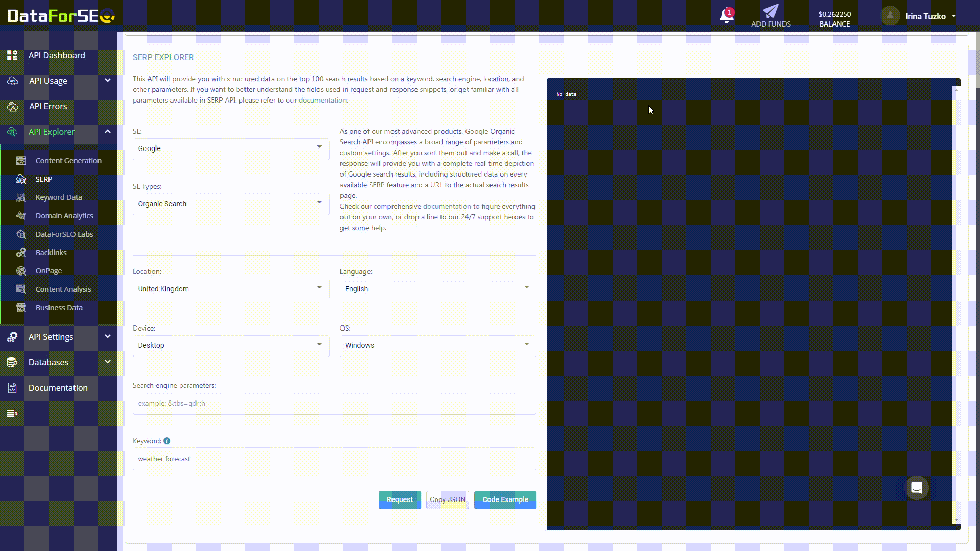Click the API Explorer sidebar icon

coord(12,132)
